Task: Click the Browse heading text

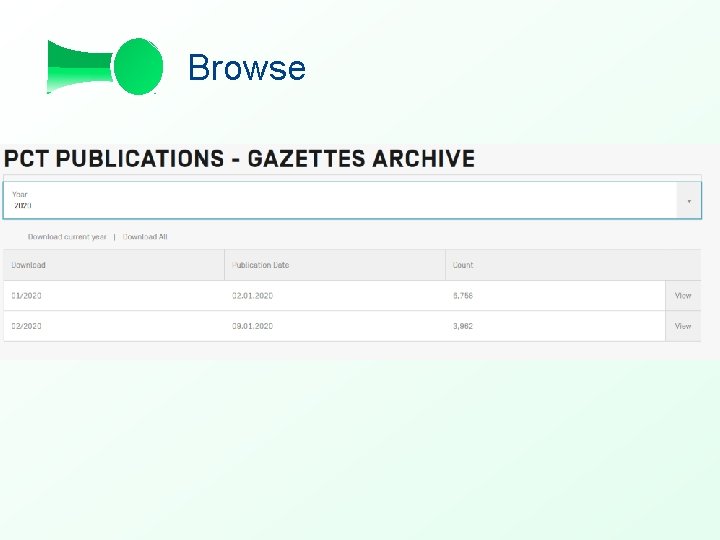Action: coord(247,68)
